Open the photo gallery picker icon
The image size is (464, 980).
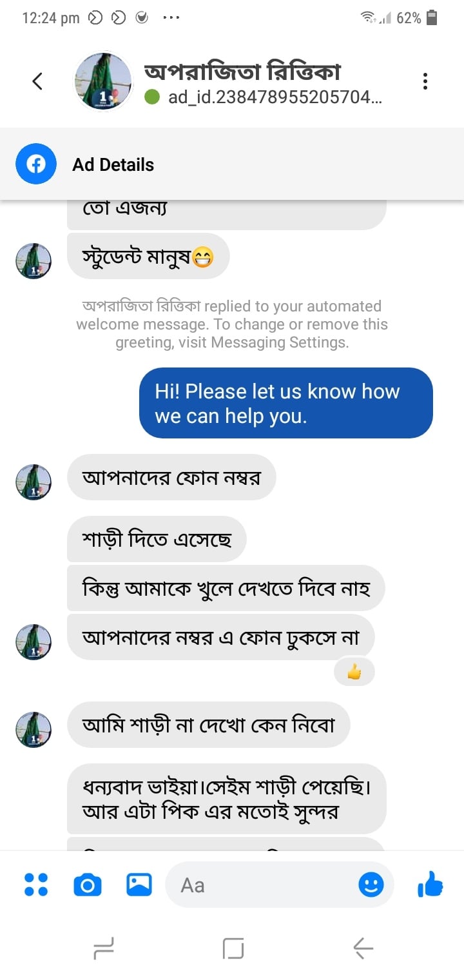pyautogui.click(x=139, y=885)
